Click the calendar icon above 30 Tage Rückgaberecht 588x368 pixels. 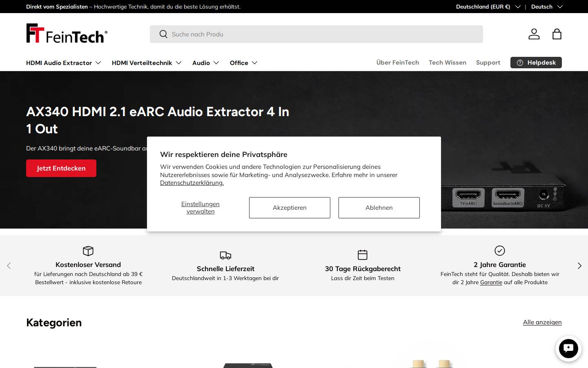click(363, 255)
